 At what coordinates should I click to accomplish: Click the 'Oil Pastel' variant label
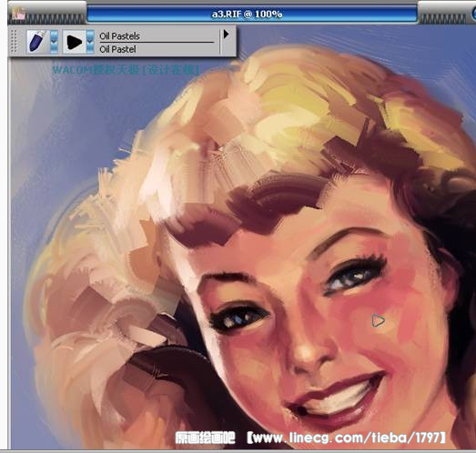coord(117,49)
